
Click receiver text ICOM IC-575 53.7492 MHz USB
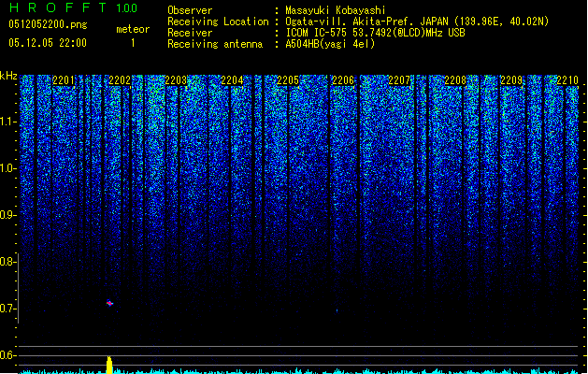[x=376, y=33]
